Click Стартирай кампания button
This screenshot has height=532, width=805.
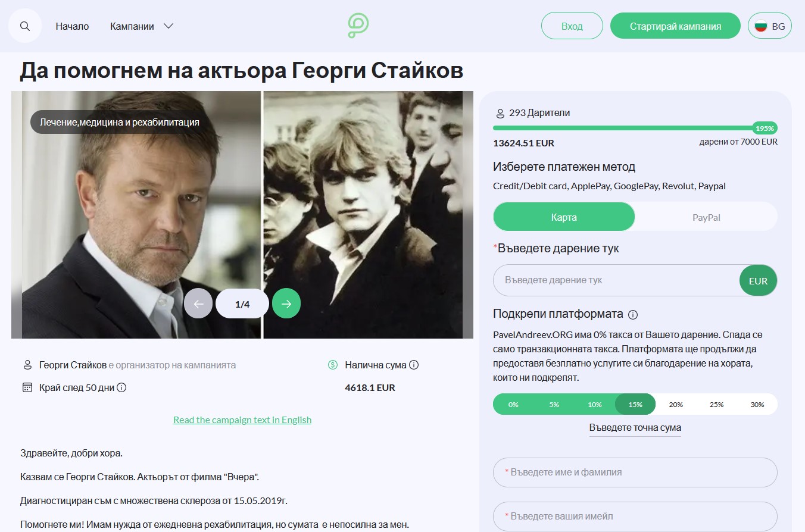(676, 26)
